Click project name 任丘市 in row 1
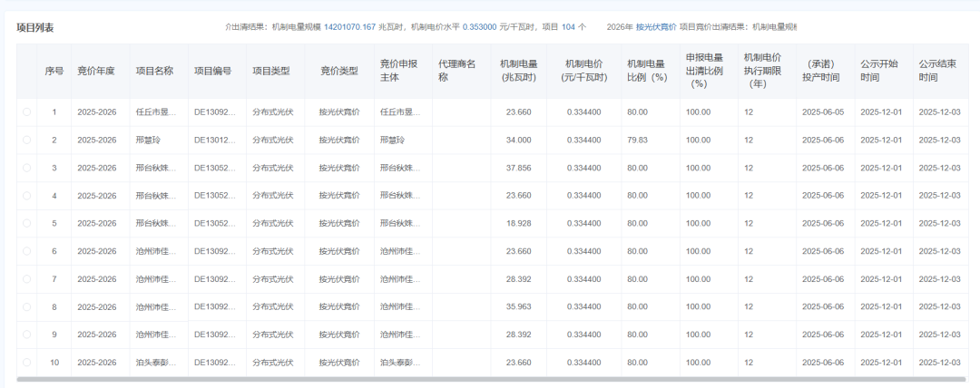This screenshot has height=388, width=980. tap(156, 112)
